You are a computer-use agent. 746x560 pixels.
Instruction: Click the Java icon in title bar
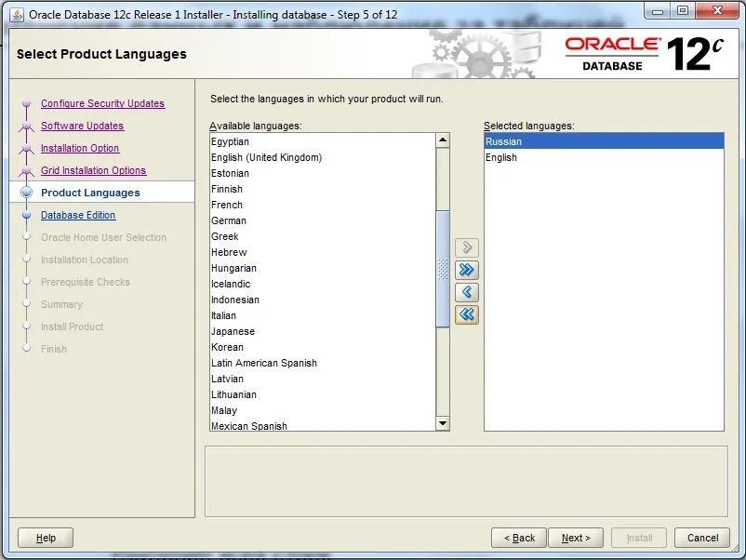coord(17,15)
